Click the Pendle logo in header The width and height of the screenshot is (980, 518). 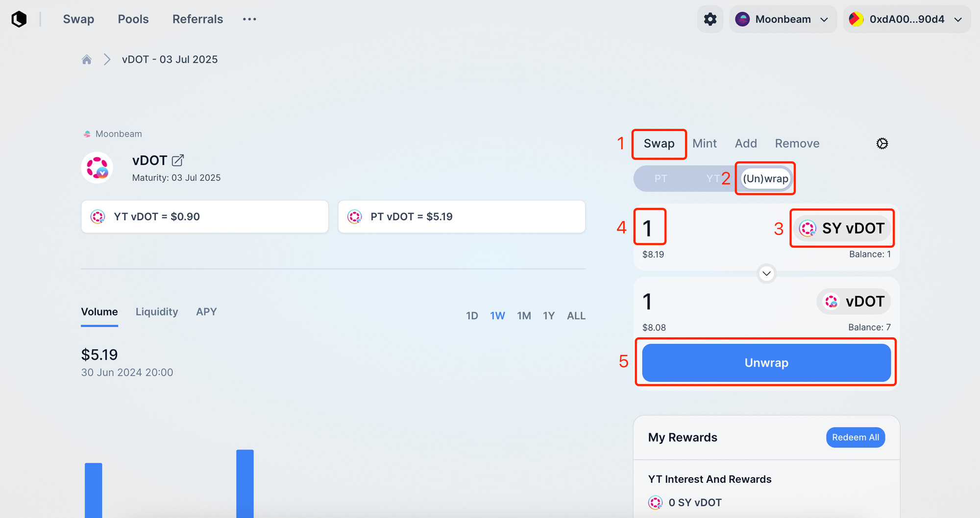click(x=19, y=19)
